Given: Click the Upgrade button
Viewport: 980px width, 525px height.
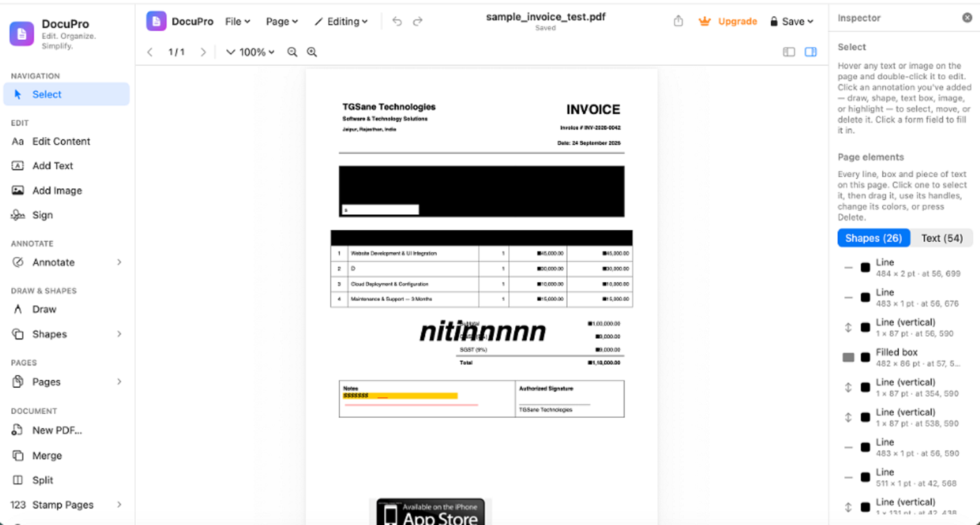Looking at the screenshot, I should click(728, 22).
